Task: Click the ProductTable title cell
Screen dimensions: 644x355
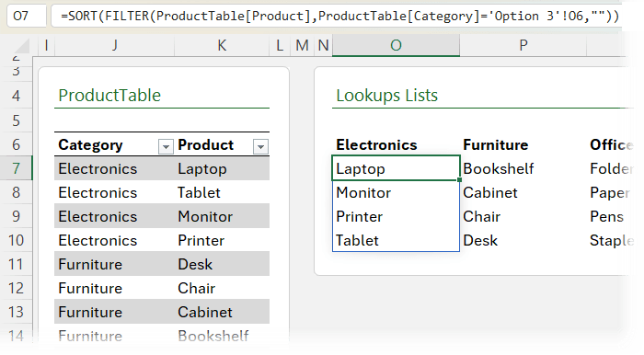Action: (x=109, y=96)
